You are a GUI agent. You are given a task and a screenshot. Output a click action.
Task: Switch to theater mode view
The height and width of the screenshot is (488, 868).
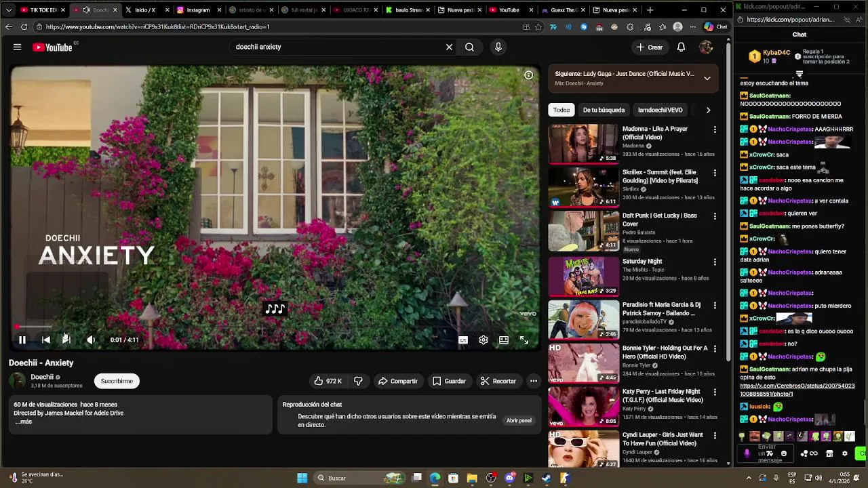[504, 340]
